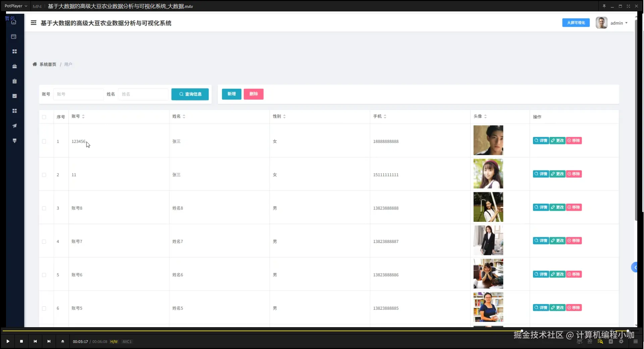The image size is (644, 349).
Task: Click the home icon in the breadcrumb
Action: [35, 64]
